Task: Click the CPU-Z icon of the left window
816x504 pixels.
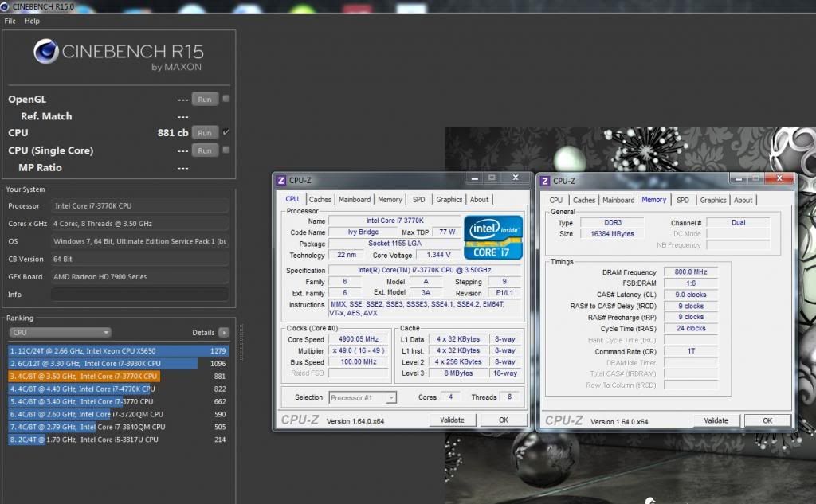Action: (280, 181)
